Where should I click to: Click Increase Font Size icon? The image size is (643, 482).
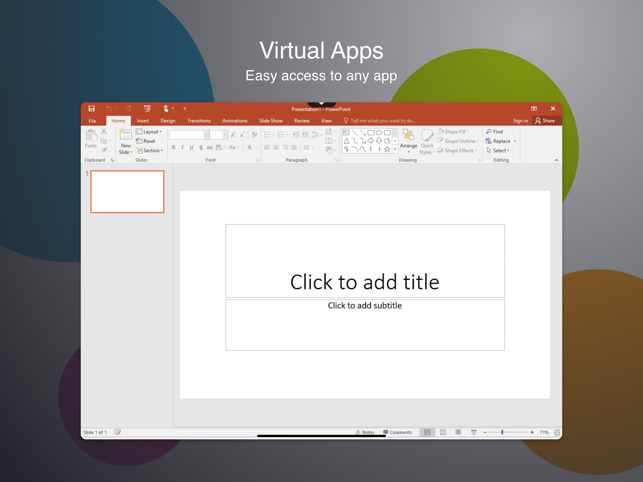click(233, 135)
